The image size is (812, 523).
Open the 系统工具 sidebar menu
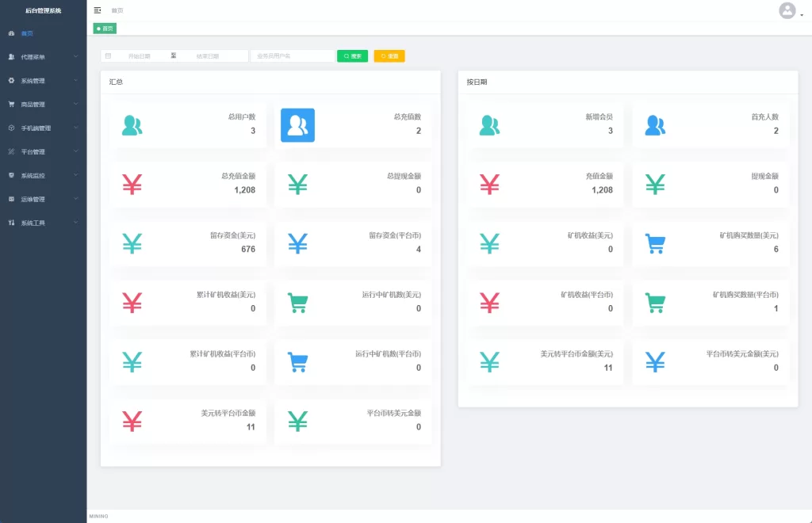click(44, 223)
